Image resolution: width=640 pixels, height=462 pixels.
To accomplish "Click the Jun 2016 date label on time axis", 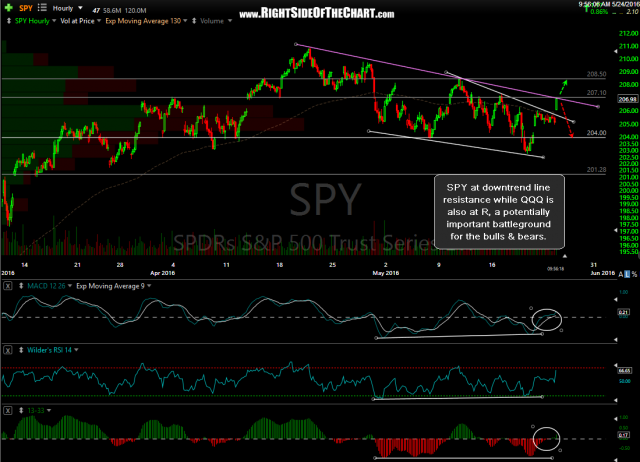I will (602, 273).
